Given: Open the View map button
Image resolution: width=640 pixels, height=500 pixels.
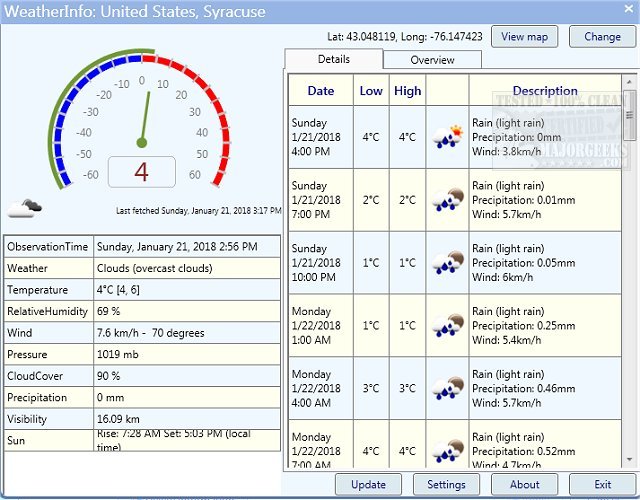Looking at the screenshot, I should tap(524, 37).
